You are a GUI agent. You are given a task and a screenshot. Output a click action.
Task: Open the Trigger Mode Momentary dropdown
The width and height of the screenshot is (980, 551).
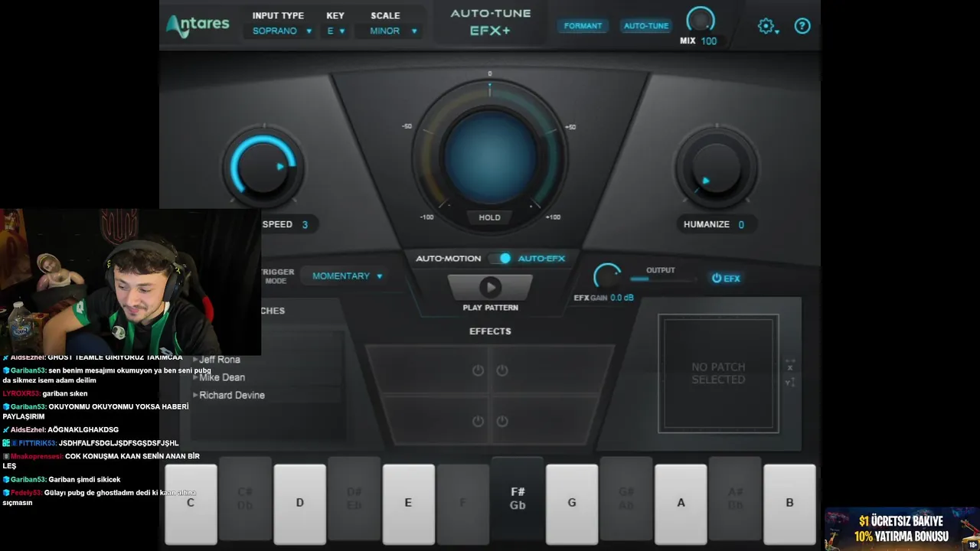coord(345,276)
